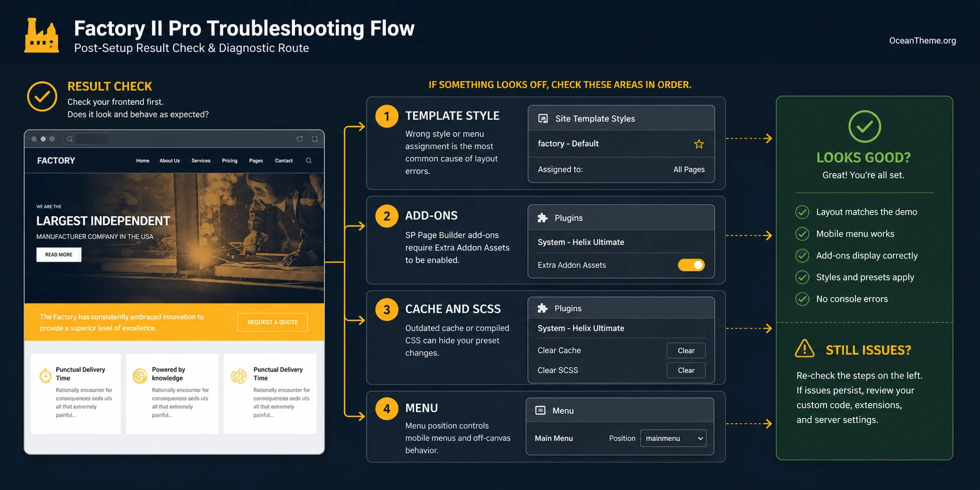Open Contact in the Factory navigation
The width and height of the screenshot is (980, 490).
click(x=284, y=161)
